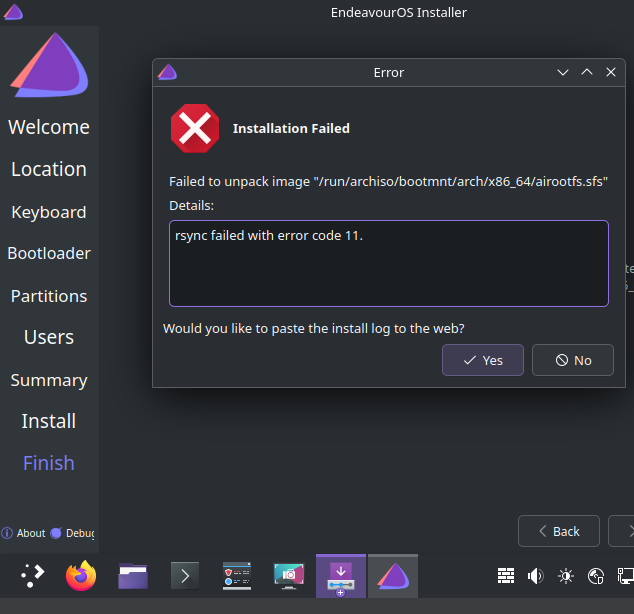Screen dimensions: 634x614
Task: Select the Summary step in sidebar
Action: point(49,380)
